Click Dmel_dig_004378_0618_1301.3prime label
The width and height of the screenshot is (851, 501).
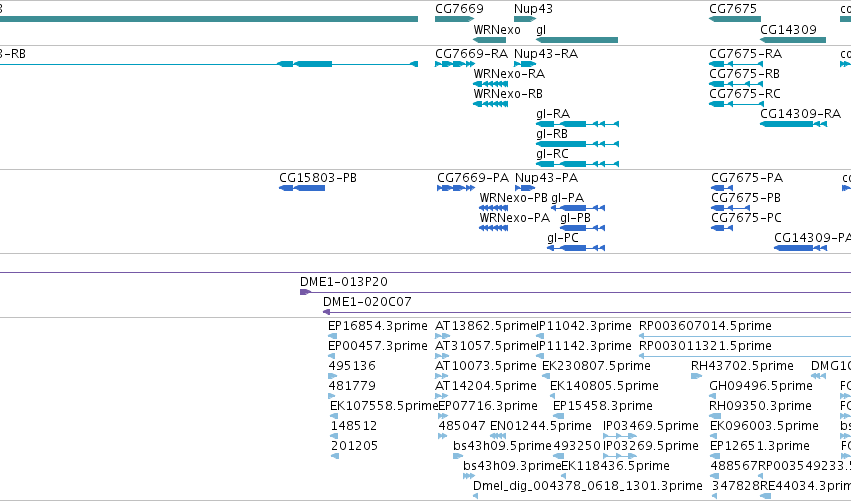588,486
